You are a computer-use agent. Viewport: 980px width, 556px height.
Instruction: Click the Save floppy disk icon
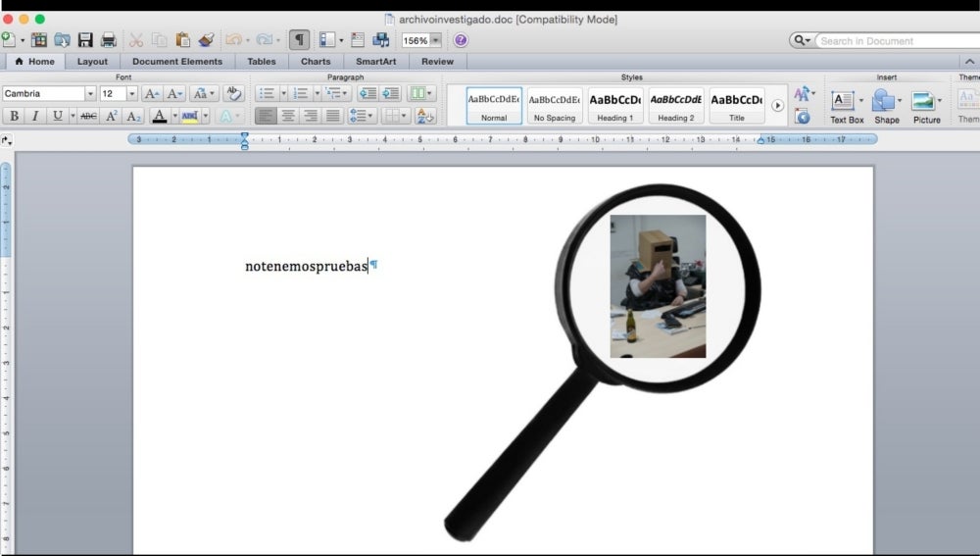[x=85, y=40]
